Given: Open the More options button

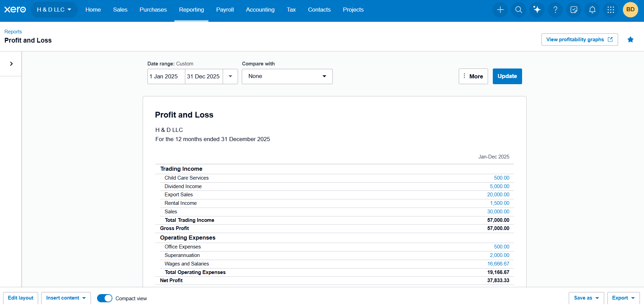Looking at the screenshot, I should pyautogui.click(x=473, y=76).
